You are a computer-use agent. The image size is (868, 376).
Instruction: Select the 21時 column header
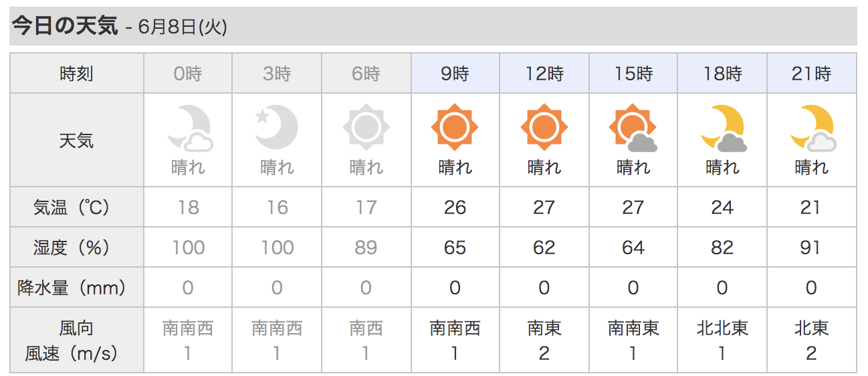pos(812,73)
